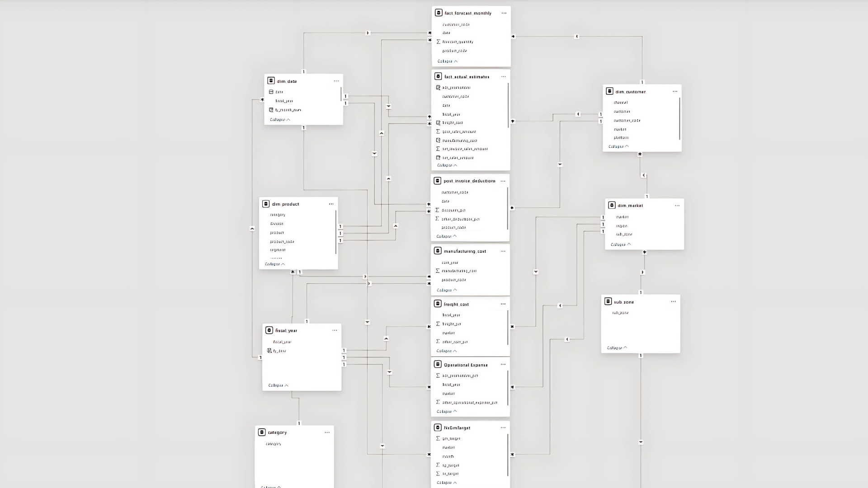
Task: Open more options for post_invoice_deductions
Action: [503, 181]
